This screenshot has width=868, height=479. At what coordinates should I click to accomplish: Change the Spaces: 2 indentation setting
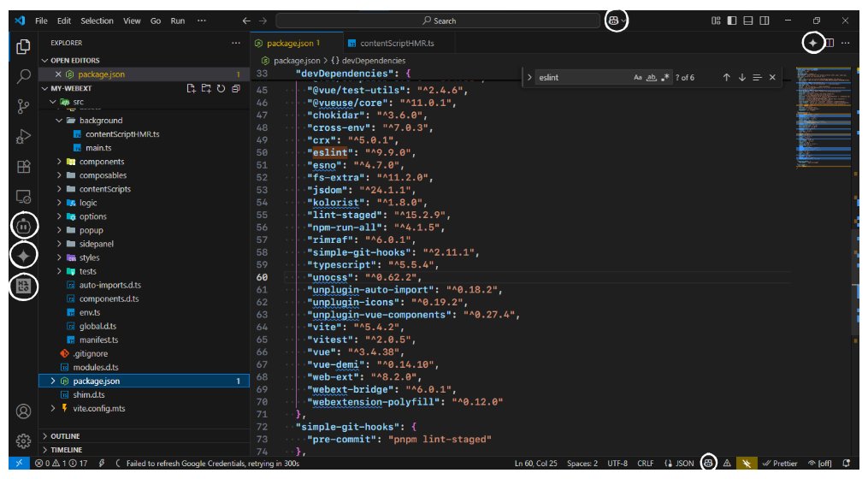click(582, 463)
